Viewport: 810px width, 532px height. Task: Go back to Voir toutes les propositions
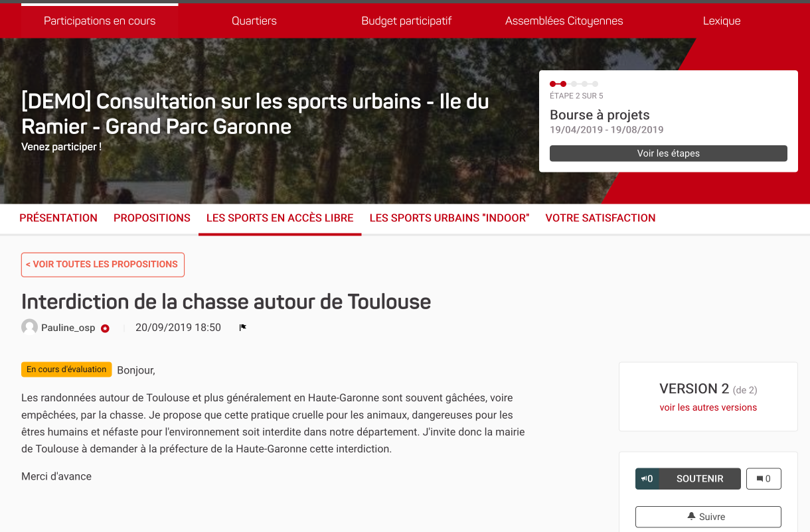click(x=102, y=265)
